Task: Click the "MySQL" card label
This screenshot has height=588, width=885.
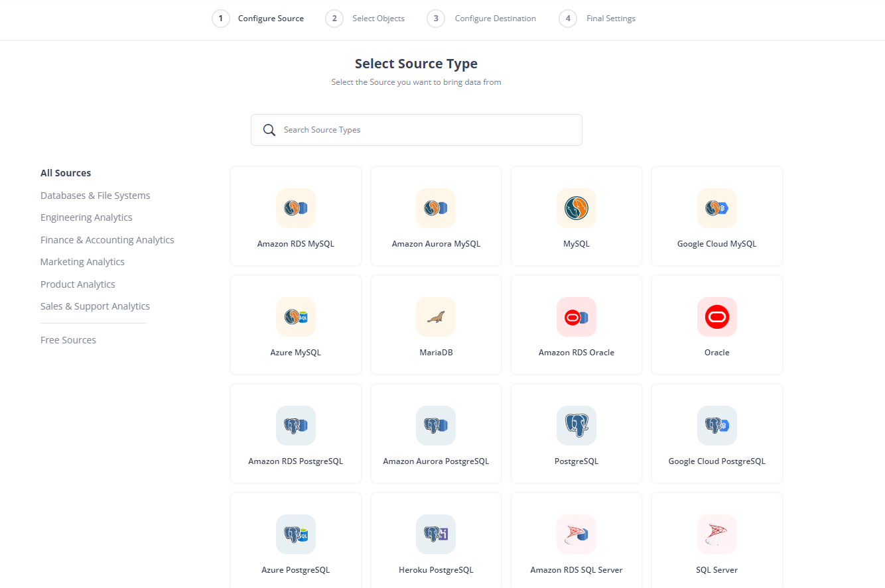Action: (577, 244)
